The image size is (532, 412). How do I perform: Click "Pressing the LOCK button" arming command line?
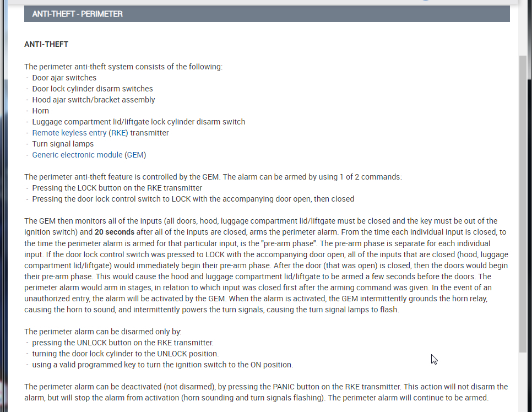pyautogui.click(x=117, y=188)
